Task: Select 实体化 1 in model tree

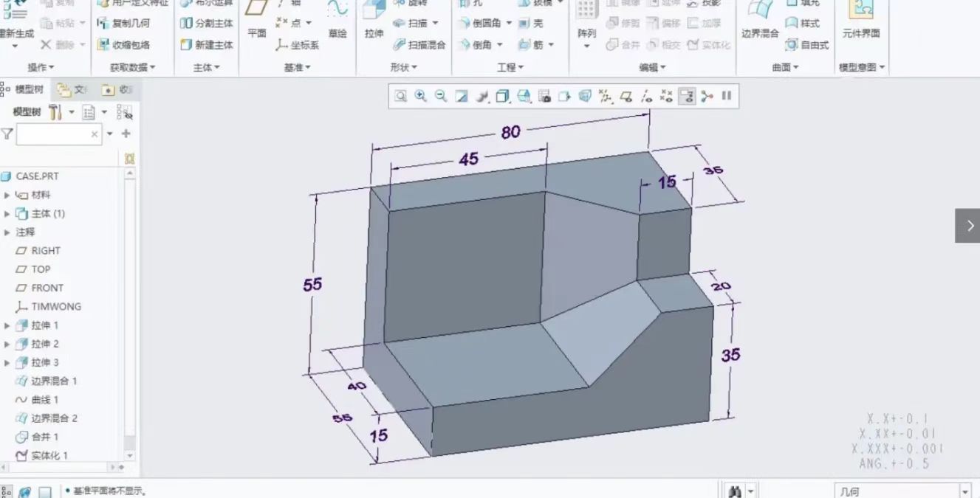Action: [x=41, y=455]
